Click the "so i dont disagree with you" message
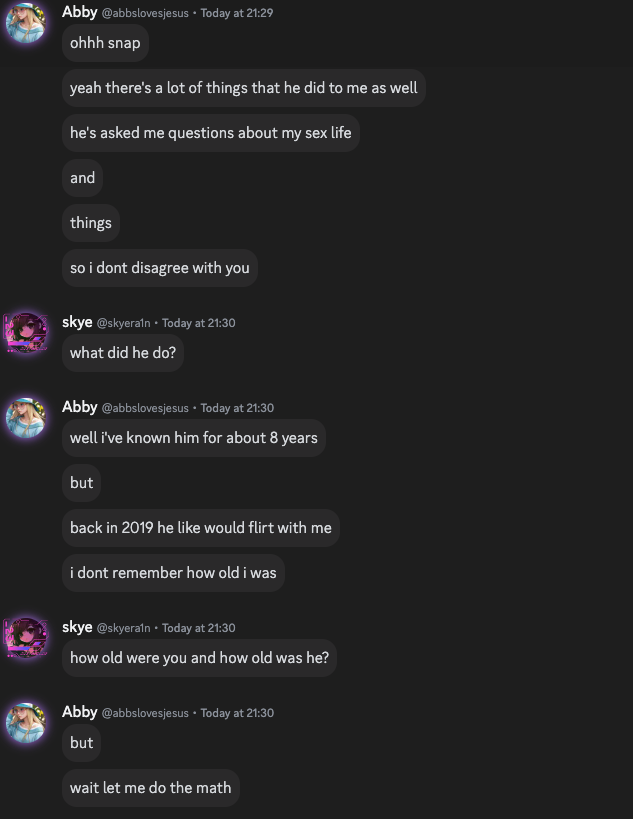The image size is (633, 819). (159, 268)
